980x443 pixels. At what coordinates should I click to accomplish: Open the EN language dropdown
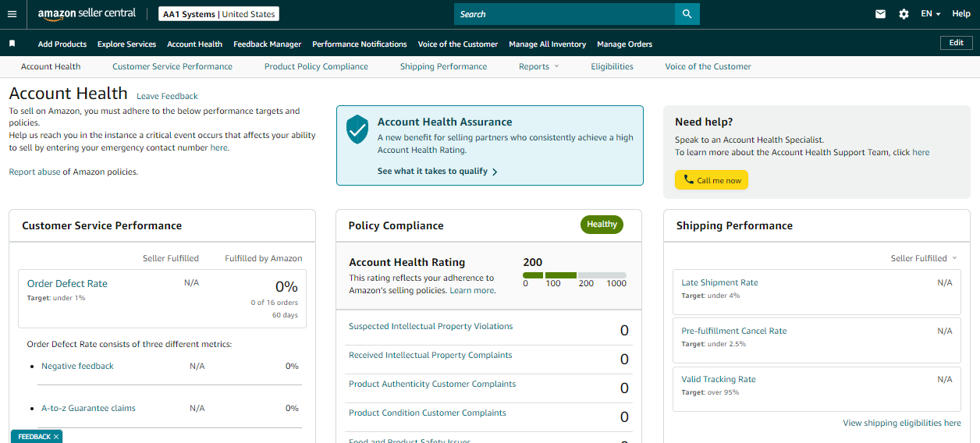[x=930, y=14]
